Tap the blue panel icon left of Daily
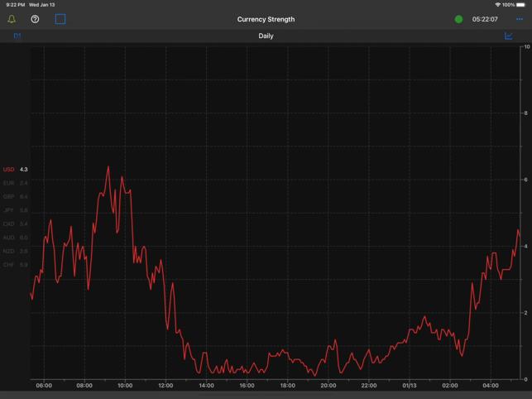 (x=17, y=36)
